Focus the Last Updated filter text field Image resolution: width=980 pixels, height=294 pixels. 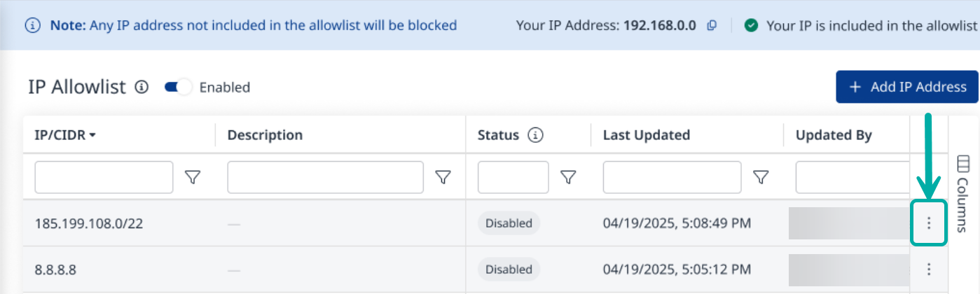point(672,178)
